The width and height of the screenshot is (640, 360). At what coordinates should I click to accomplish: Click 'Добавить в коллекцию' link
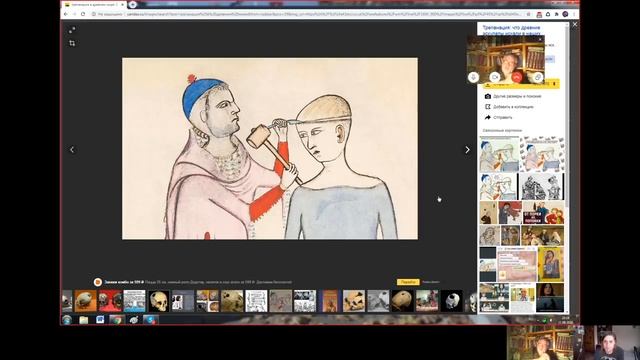click(x=513, y=107)
